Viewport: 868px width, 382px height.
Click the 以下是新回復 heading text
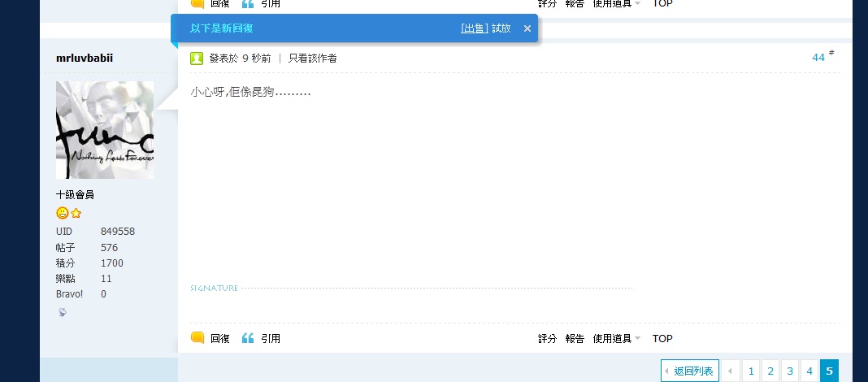tap(221, 28)
